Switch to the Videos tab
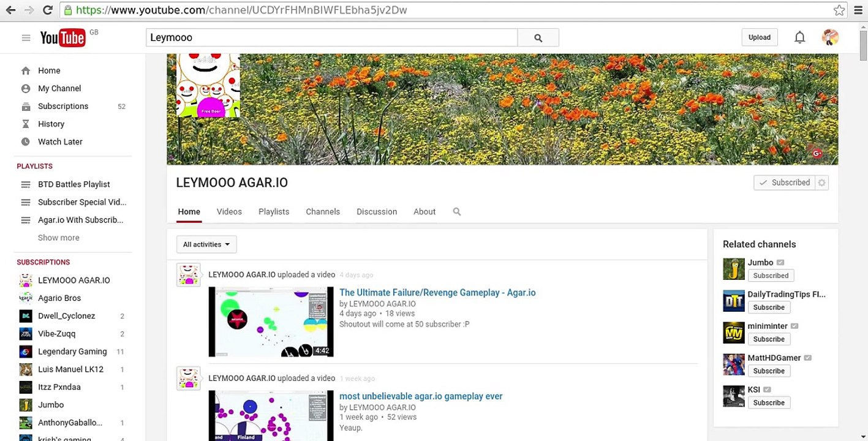The image size is (868, 441). click(x=229, y=212)
